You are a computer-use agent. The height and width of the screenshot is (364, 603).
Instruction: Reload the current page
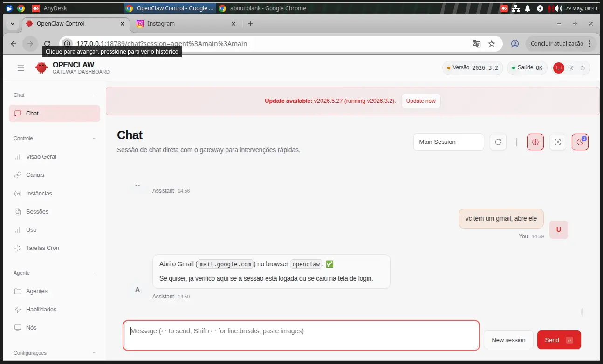[x=47, y=44]
